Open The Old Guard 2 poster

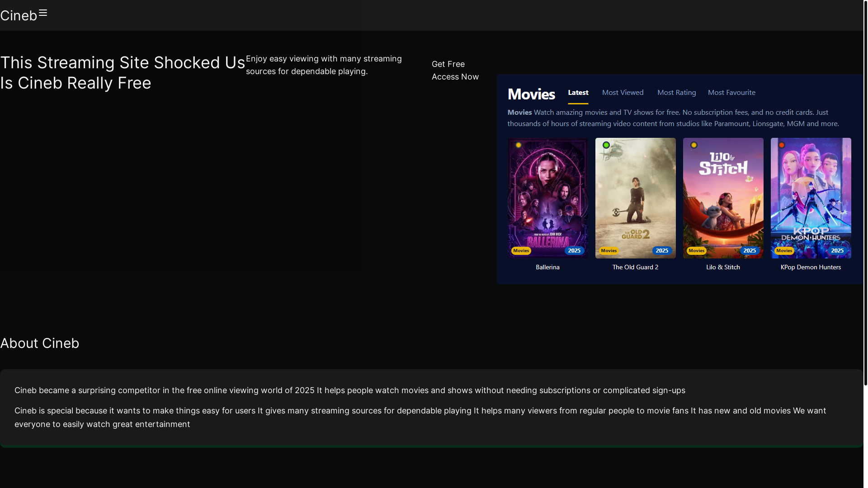tap(635, 198)
